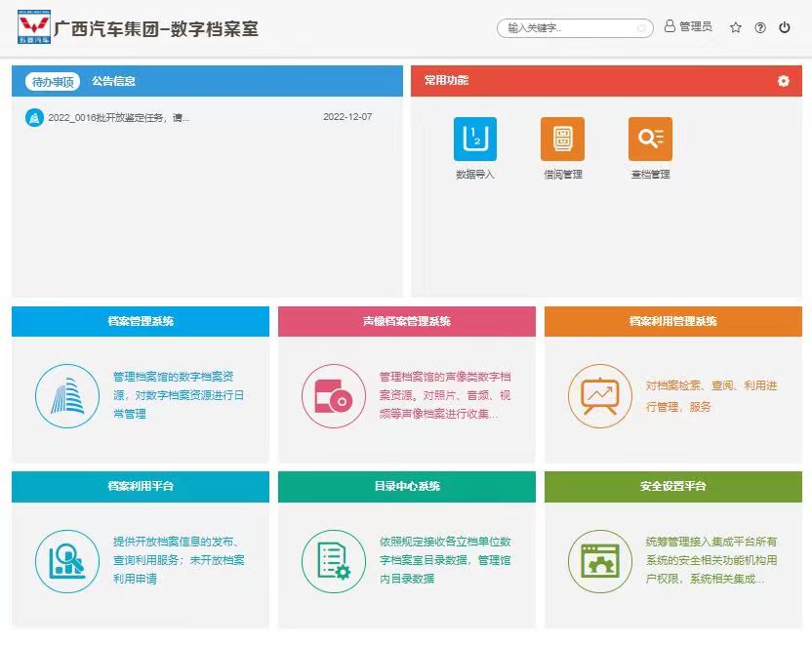Click the settings gear in 常用功能 header
The width and height of the screenshot is (812, 645).
pos(783,81)
